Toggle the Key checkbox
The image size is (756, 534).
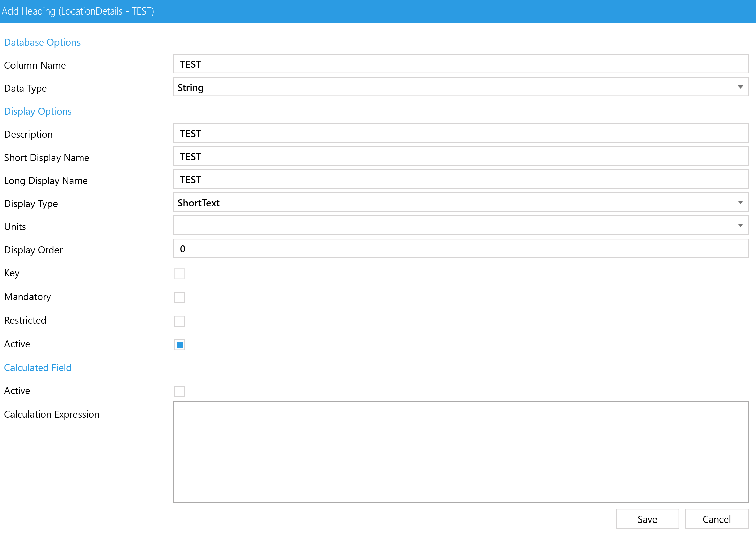tap(180, 274)
